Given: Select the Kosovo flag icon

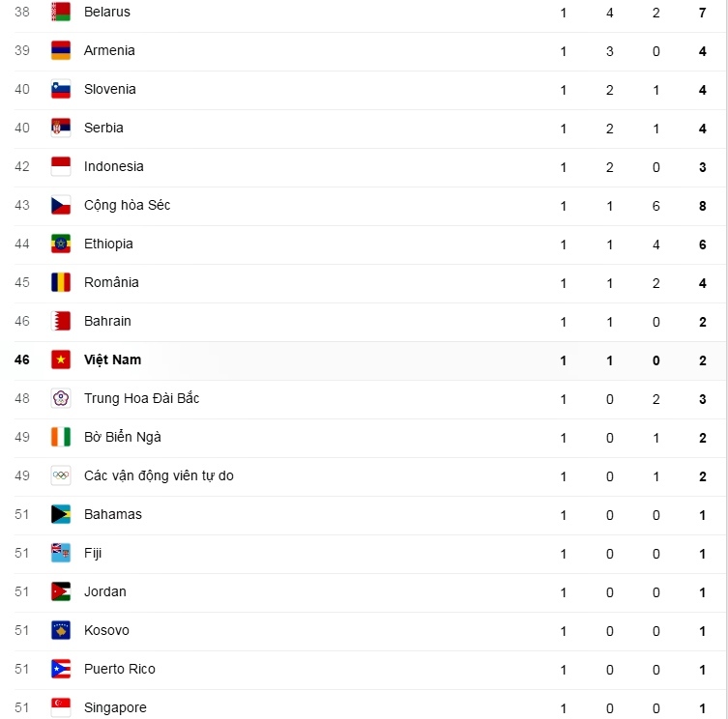Looking at the screenshot, I should tap(61, 630).
